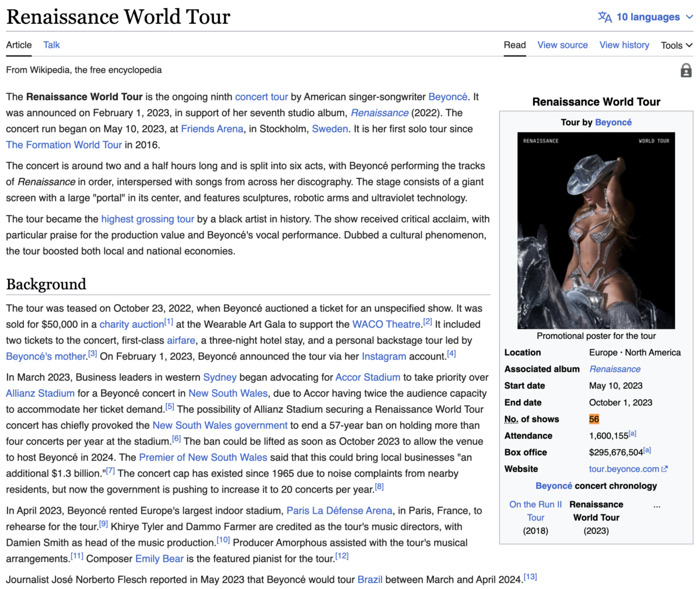Open the concert tour link
This screenshot has height=589, width=700.
click(x=261, y=97)
